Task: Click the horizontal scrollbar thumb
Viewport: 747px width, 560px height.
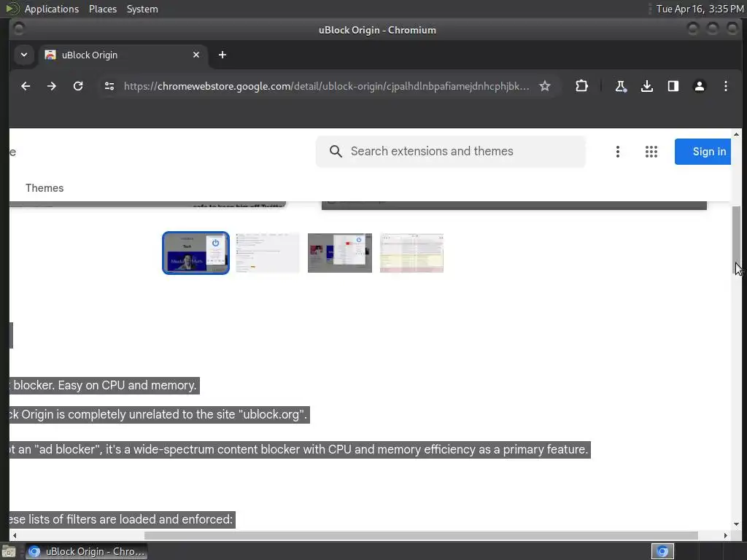Action: point(421,536)
